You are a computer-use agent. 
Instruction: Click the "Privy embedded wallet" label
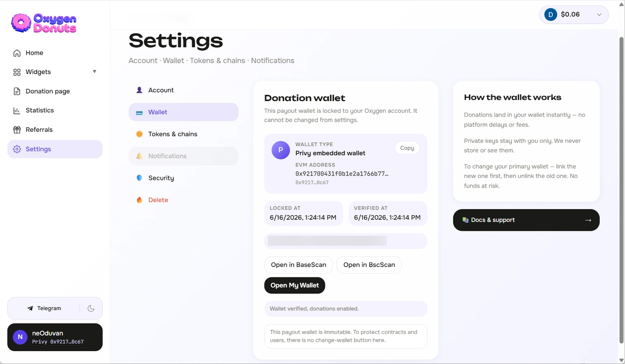330,153
